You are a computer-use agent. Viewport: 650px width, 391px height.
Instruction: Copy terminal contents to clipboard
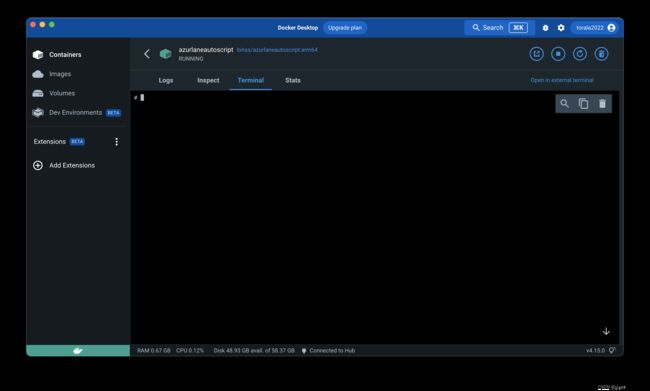[584, 104]
